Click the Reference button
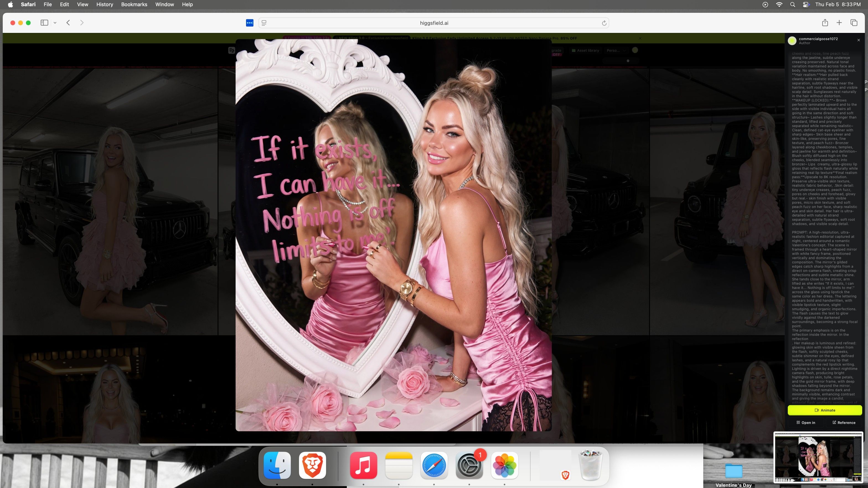The image size is (868, 488). (844, 423)
